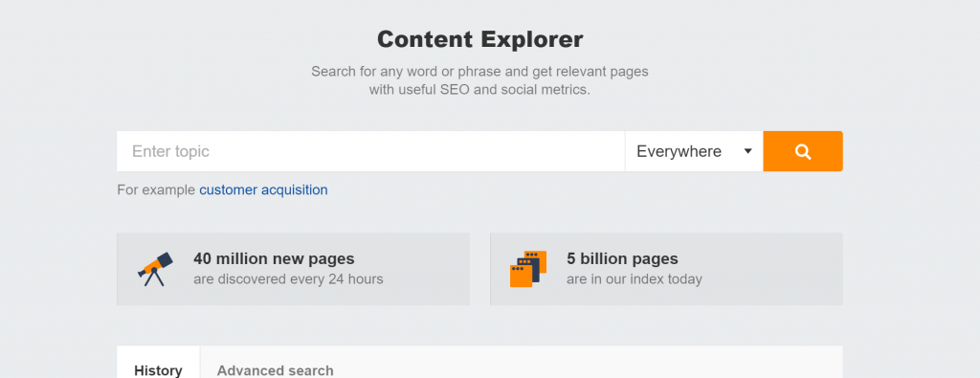Select the 5 billion pages heading
The image size is (980, 378).
pyautogui.click(x=622, y=258)
